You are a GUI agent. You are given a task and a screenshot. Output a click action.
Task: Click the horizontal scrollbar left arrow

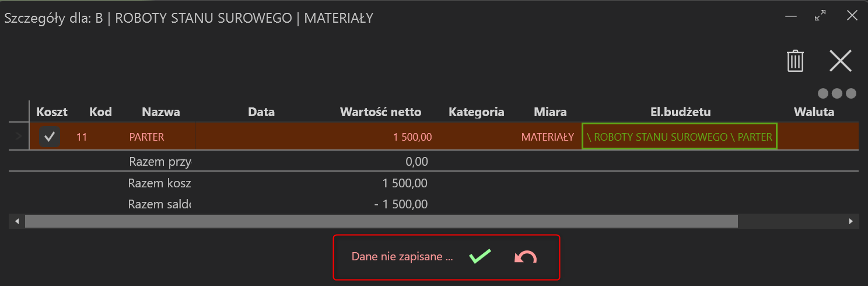pos(17,221)
